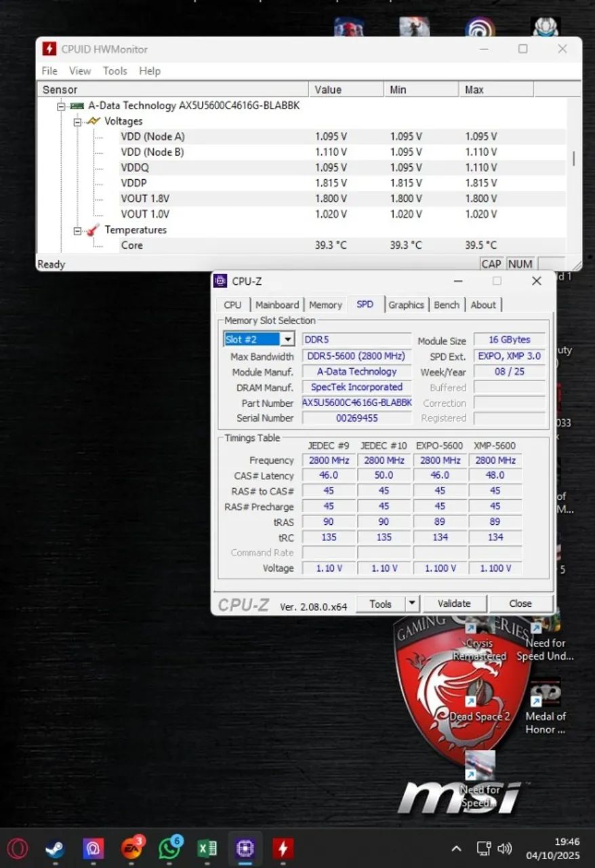
Task: Open HWMonitor from the taskbar
Action: (283, 848)
